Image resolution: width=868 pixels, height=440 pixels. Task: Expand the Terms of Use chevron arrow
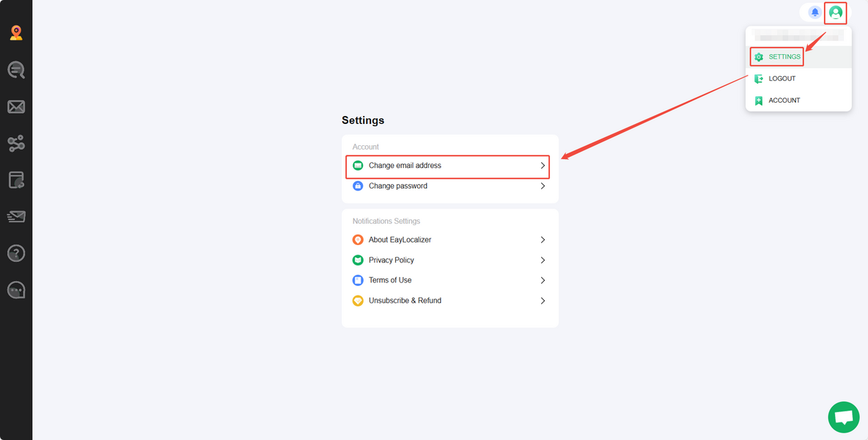pyautogui.click(x=542, y=280)
